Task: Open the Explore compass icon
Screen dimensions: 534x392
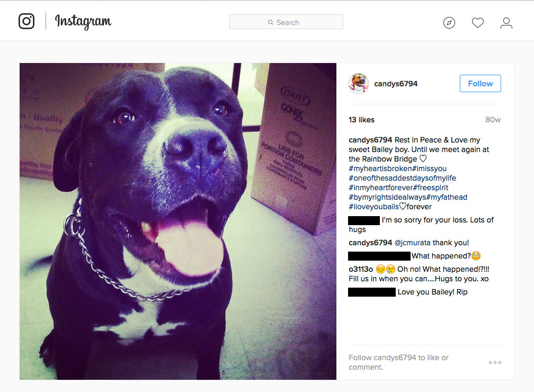Action: coord(449,23)
